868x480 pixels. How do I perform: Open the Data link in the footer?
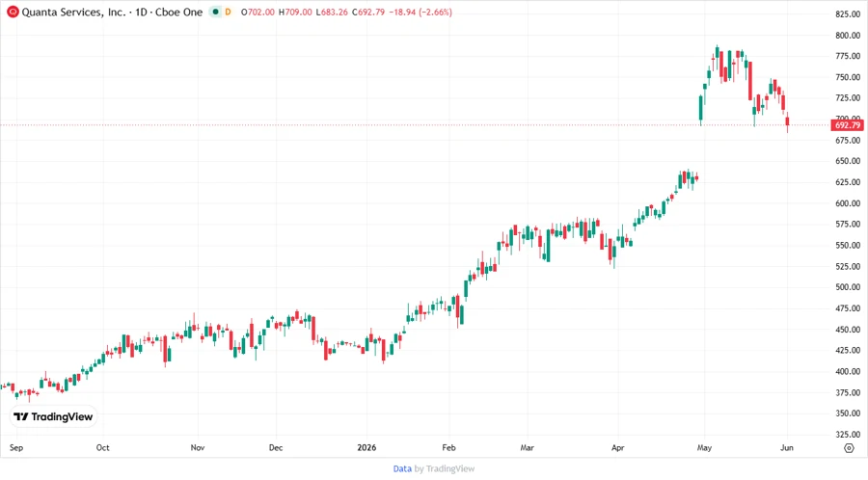coord(402,468)
